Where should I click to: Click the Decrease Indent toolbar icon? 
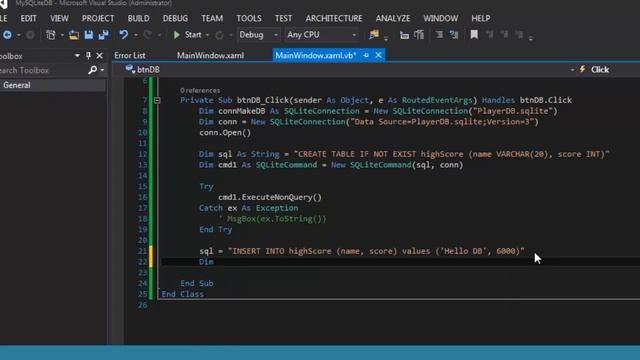[404, 35]
